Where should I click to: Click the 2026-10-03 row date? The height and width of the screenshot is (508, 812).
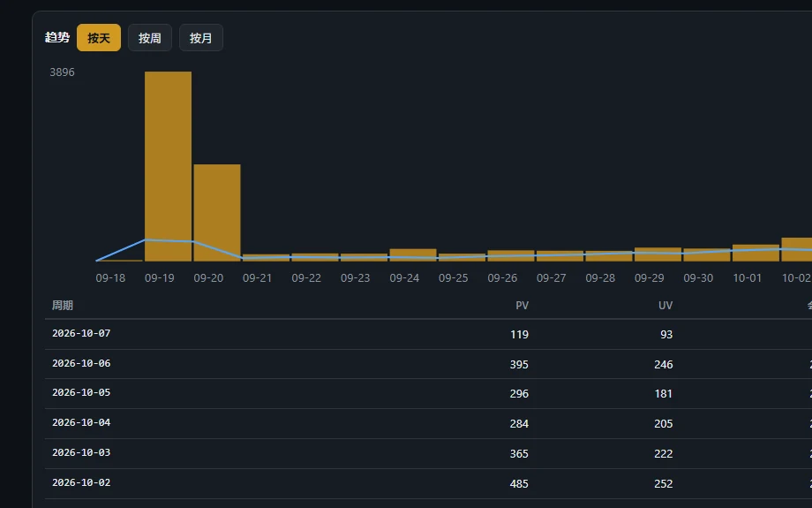coord(81,452)
